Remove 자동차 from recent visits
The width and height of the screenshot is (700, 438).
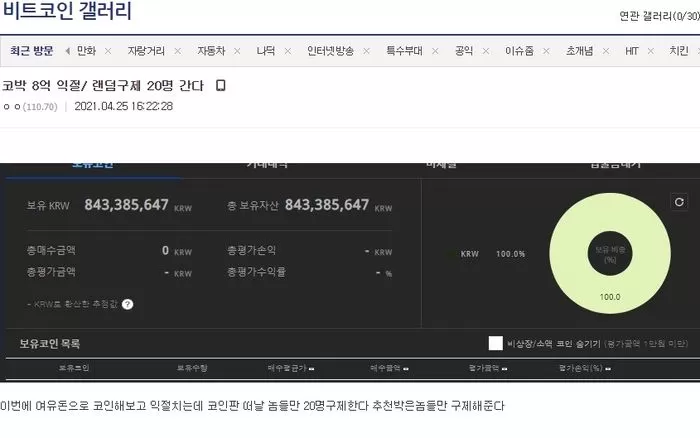(237, 51)
